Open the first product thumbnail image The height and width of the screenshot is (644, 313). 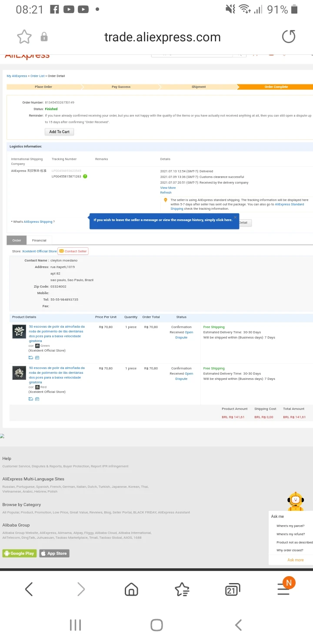pos(19,332)
